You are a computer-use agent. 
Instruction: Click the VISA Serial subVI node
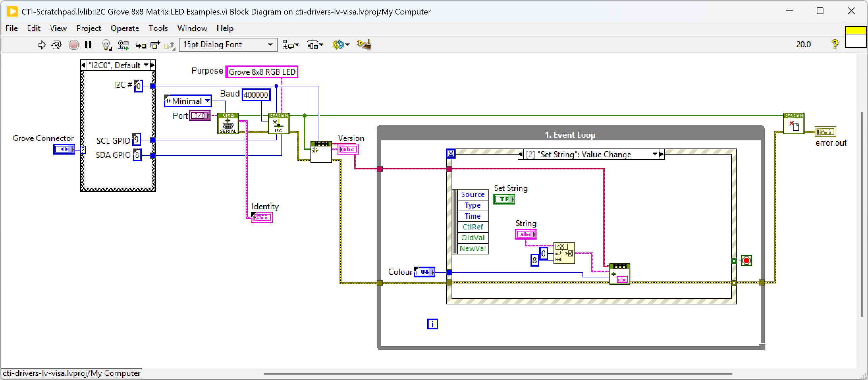click(x=228, y=124)
